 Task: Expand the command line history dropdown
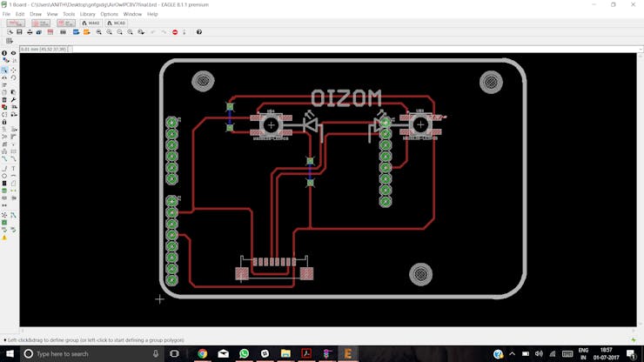641,50
